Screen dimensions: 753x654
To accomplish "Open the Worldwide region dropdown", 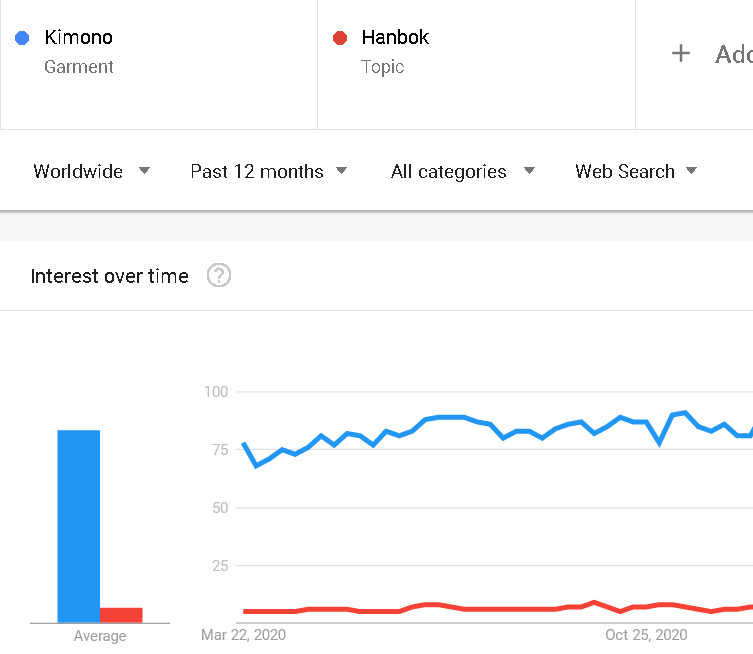I will coord(91,171).
